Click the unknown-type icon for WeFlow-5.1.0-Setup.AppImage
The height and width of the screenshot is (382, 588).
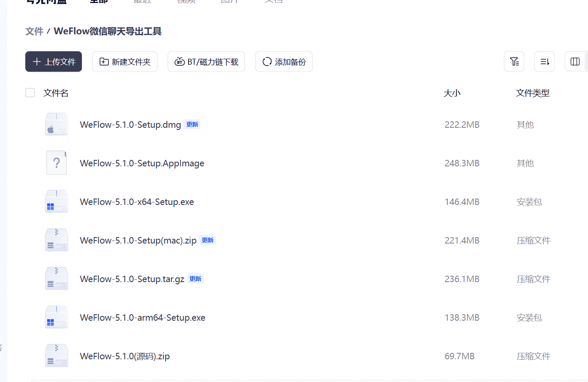coord(57,163)
